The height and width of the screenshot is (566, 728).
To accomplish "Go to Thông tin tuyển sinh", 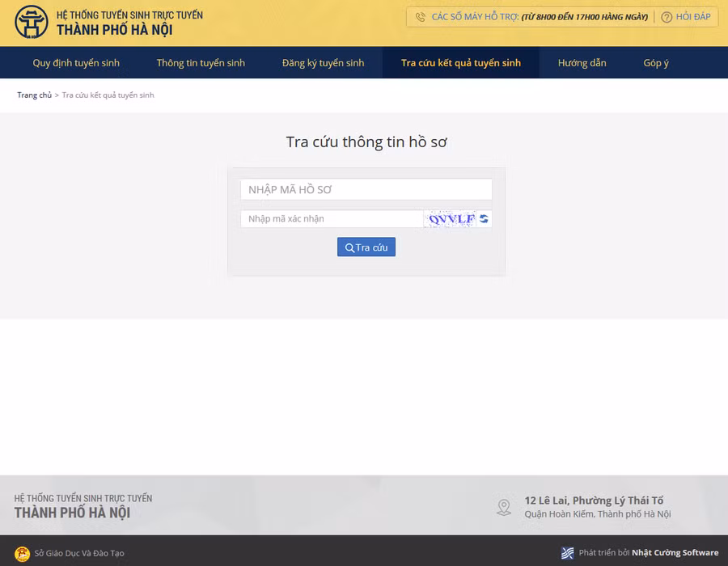I will click(201, 63).
